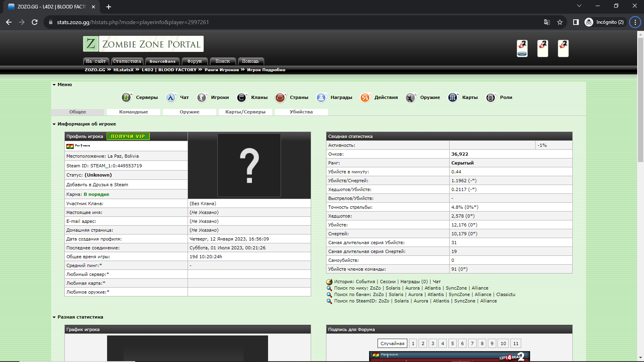Screen dimensions: 644x362
Task: Click the Servers menu icon
Action: (127, 97)
